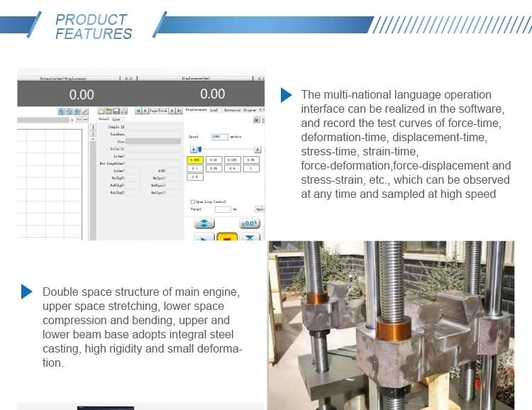Select the 0.01 speed preset
Screen dimensions: 532x410
click(x=214, y=160)
